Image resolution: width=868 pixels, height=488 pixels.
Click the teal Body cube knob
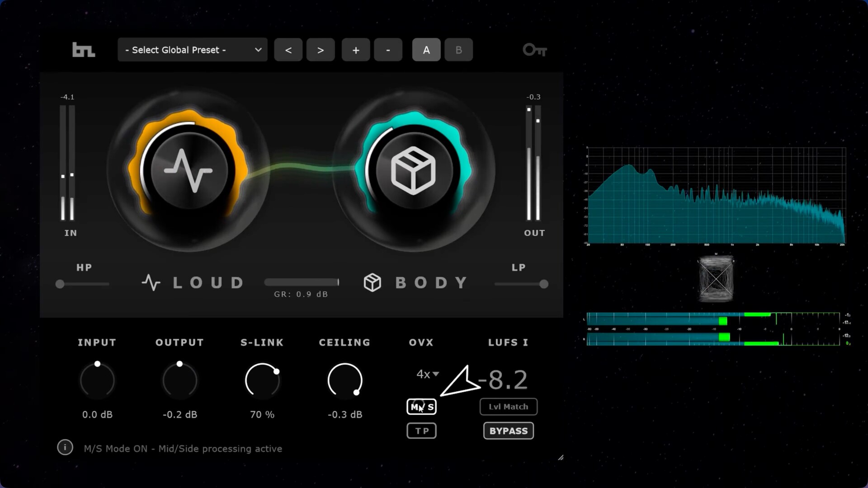click(x=413, y=171)
